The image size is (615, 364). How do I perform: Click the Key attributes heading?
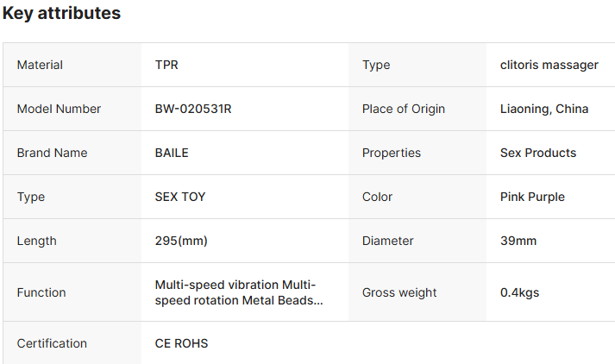click(61, 13)
